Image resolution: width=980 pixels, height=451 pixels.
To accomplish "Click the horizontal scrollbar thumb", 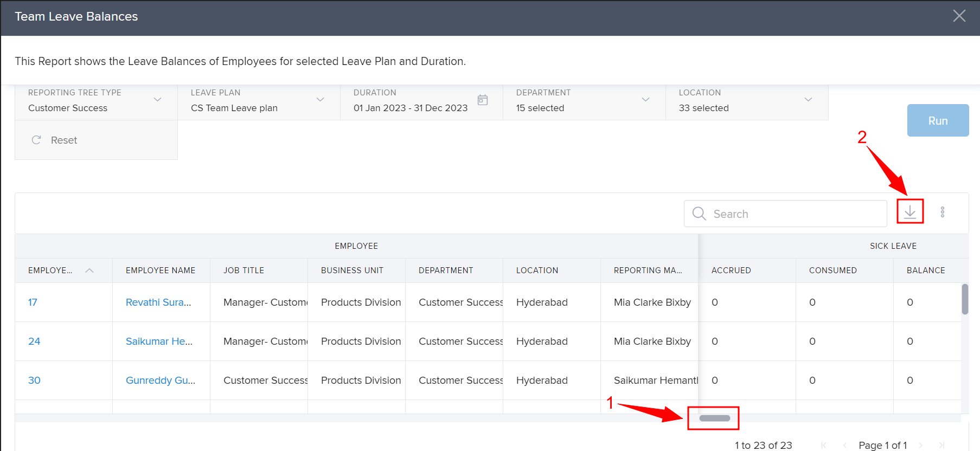I will pos(714,418).
